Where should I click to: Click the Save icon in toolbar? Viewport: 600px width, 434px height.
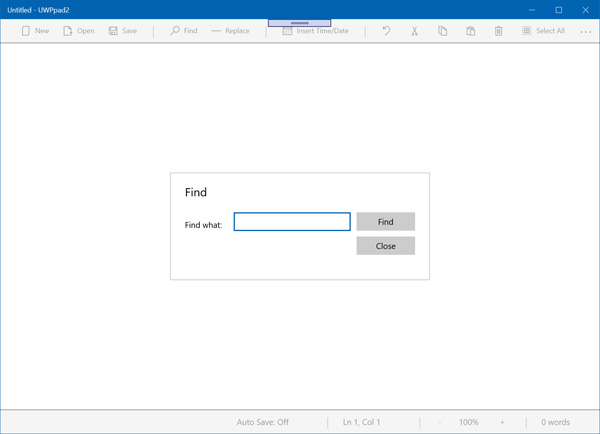pyautogui.click(x=114, y=31)
